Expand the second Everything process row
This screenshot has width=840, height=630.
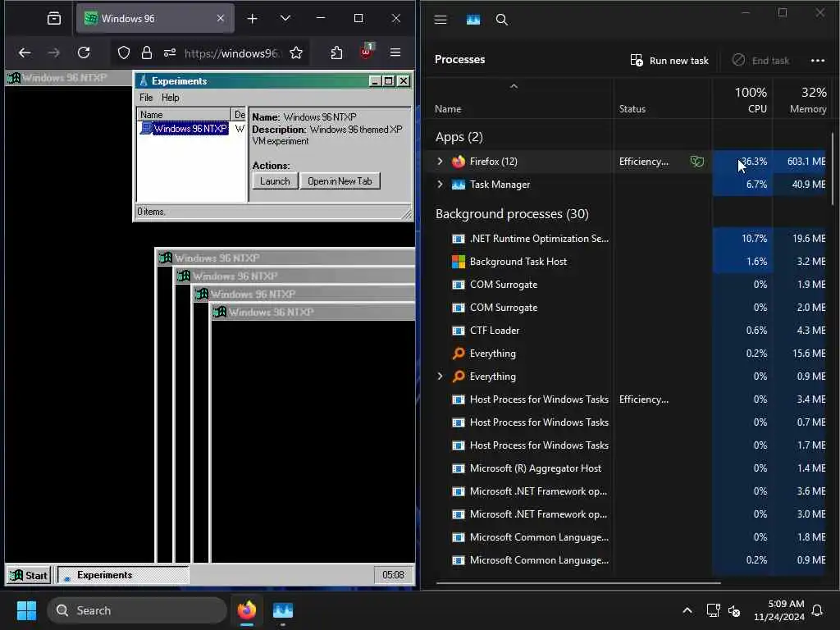441,376
